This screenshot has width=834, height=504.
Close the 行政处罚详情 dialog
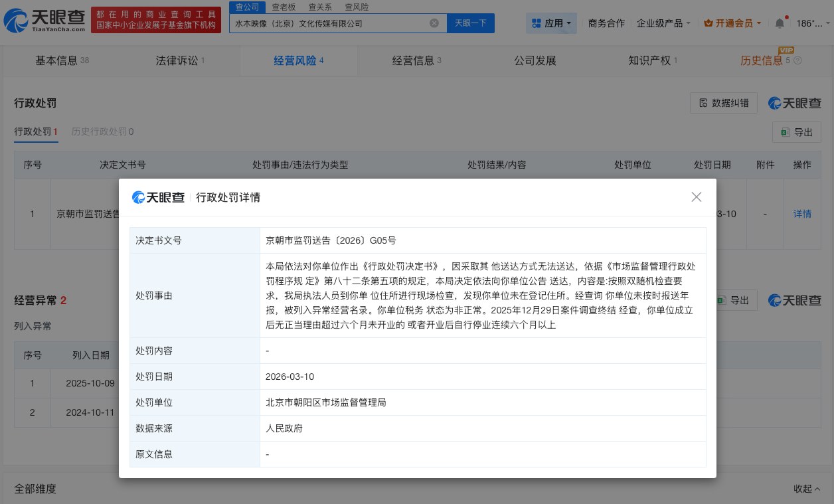pyautogui.click(x=696, y=197)
